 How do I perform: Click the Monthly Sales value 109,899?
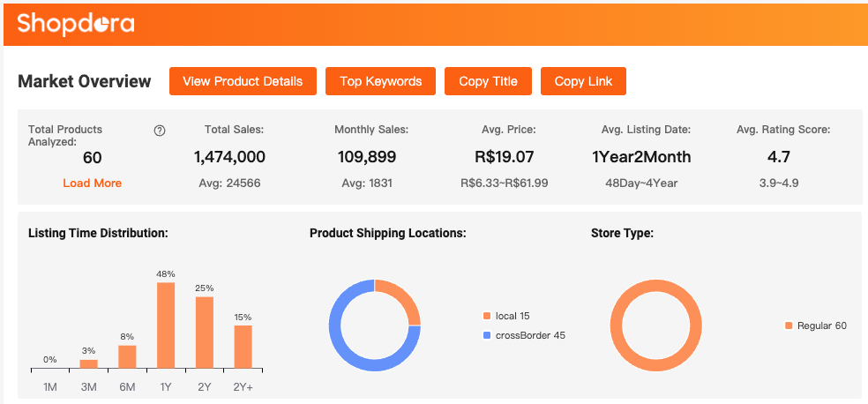coord(367,157)
